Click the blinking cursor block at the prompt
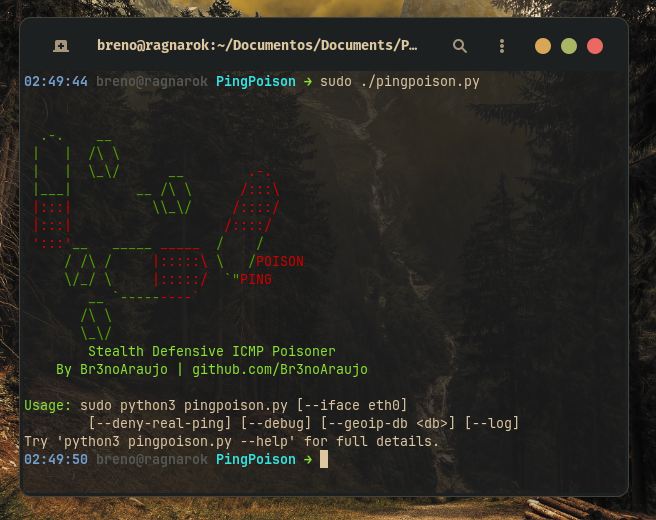Image resolution: width=656 pixels, height=520 pixels. 324,459
